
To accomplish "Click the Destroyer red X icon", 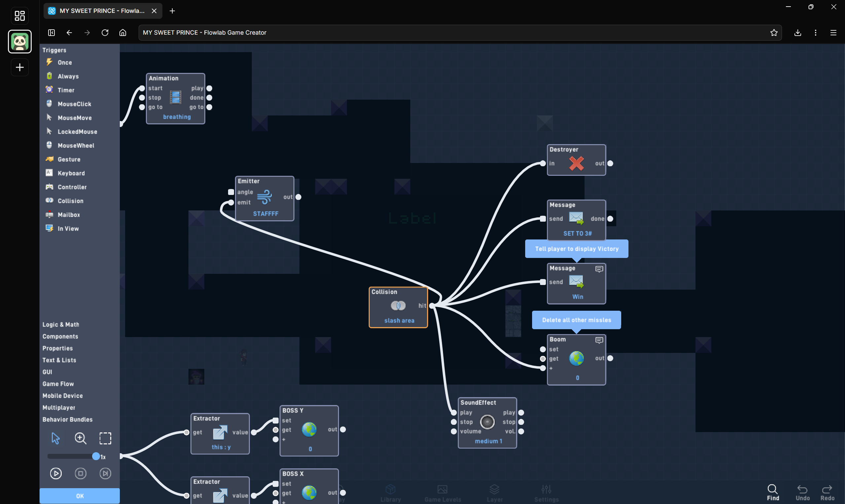I will pos(576,163).
